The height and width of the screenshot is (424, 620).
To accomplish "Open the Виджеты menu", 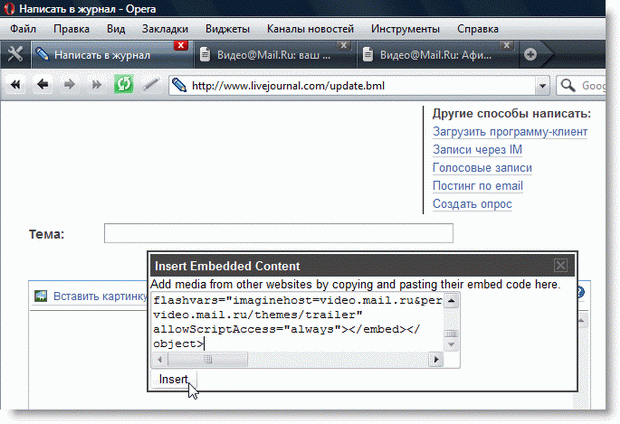I will click(227, 29).
